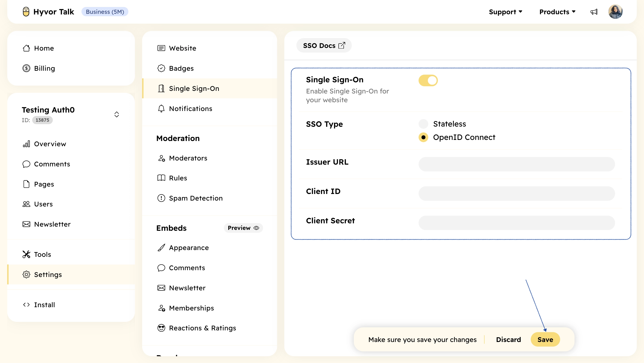The width and height of the screenshot is (644, 363).
Task: Open Tools in the sidebar
Action: [x=71, y=254]
